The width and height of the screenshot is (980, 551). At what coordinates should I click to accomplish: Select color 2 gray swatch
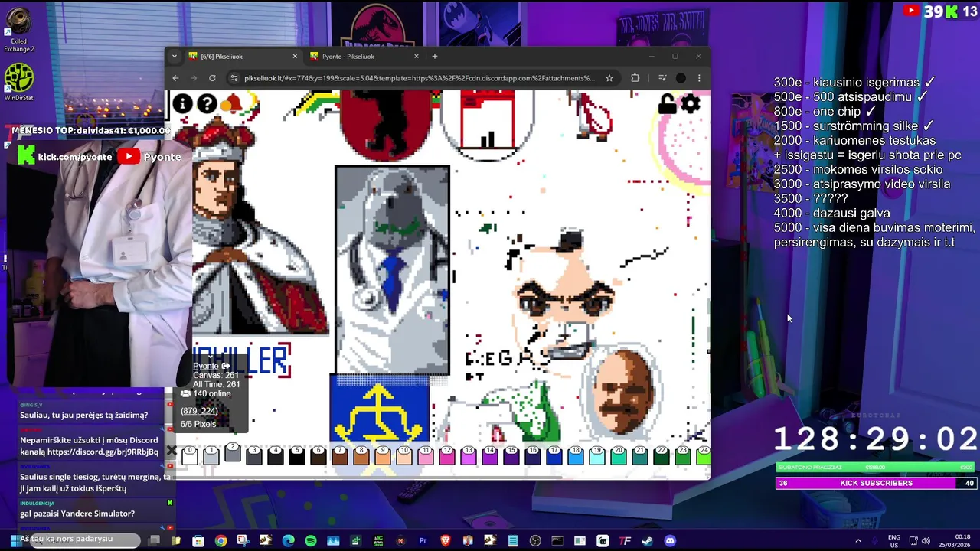pyautogui.click(x=232, y=454)
